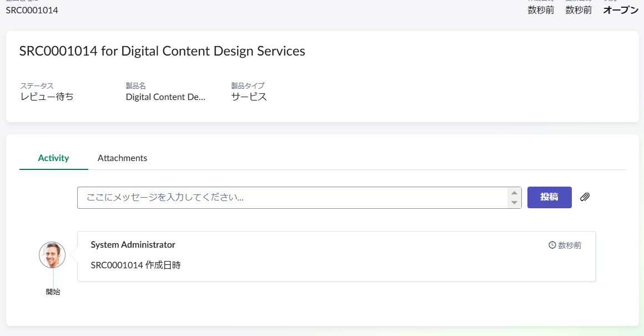Click the SRC0001014 作成日時 activity message

tap(135, 265)
